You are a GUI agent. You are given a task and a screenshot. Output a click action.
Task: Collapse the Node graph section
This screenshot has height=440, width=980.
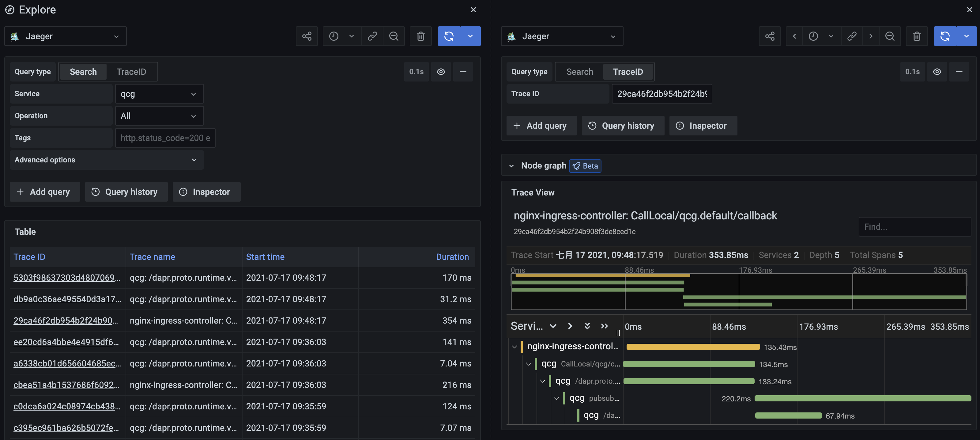tap(511, 166)
